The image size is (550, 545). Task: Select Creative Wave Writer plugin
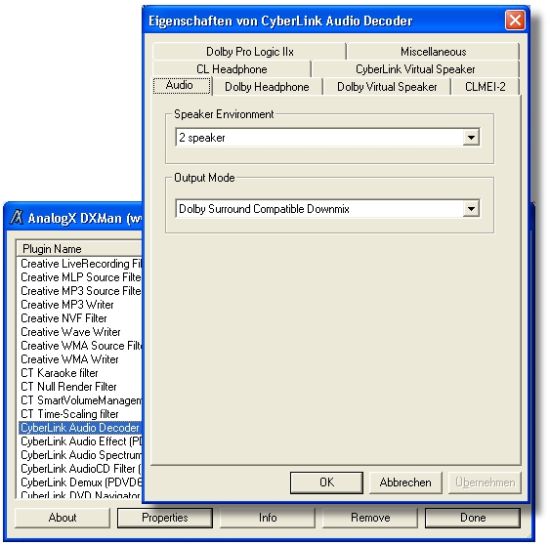[80, 332]
